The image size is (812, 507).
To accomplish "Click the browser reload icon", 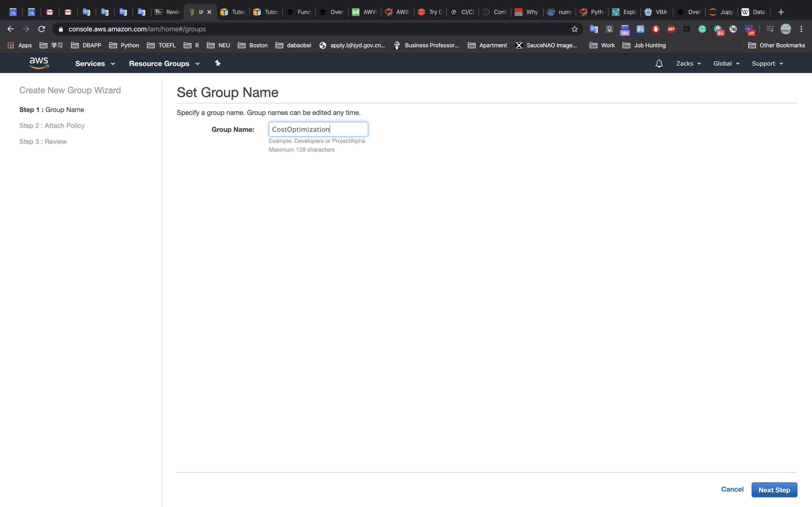I will (x=42, y=29).
